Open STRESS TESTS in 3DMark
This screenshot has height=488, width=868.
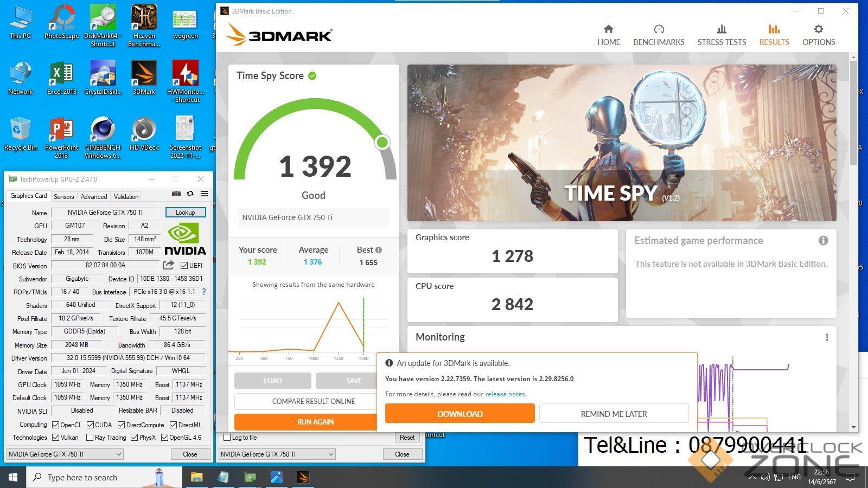click(722, 35)
